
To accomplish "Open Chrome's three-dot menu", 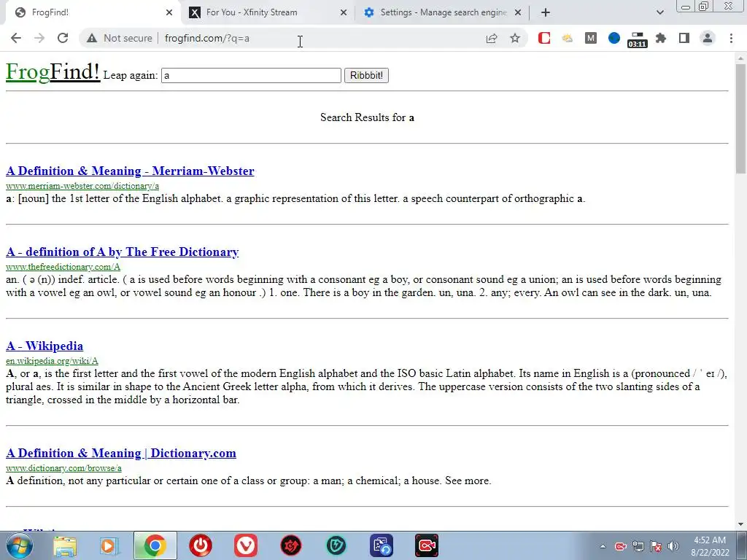I will tap(731, 38).
